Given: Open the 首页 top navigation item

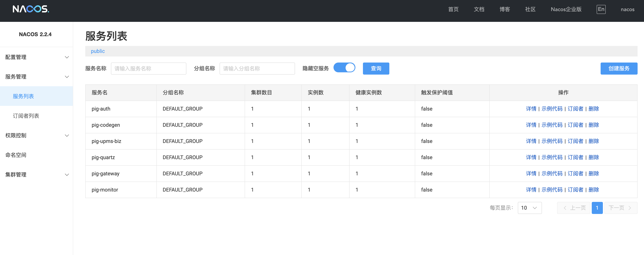Looking at the screenshot, I should (x=453, y=9).
